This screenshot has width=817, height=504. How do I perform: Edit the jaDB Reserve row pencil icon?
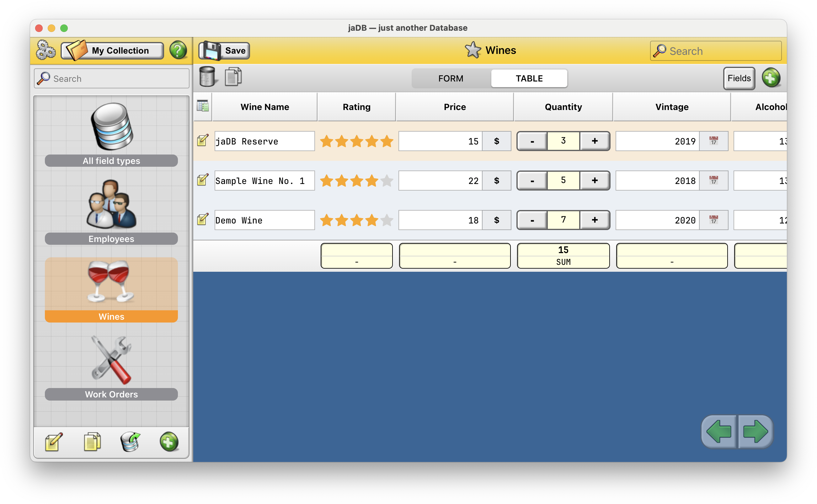click(x=202, y=140)
